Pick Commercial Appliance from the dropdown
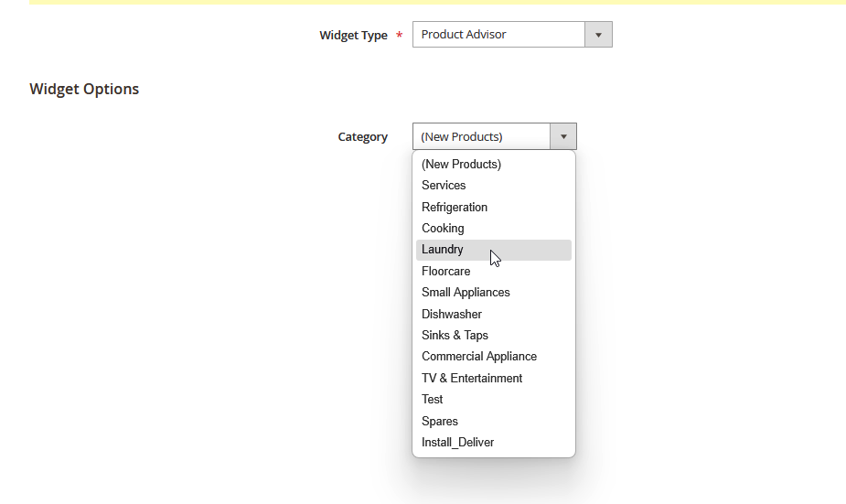Image resolution: width=846 pixels, height=504 pixels. [479, 357]
